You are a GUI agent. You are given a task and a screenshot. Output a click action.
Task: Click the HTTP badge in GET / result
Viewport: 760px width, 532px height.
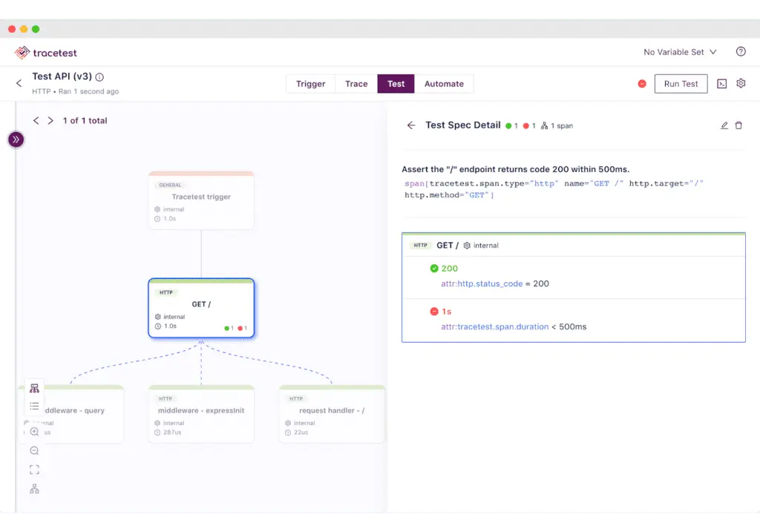point(420,246)
